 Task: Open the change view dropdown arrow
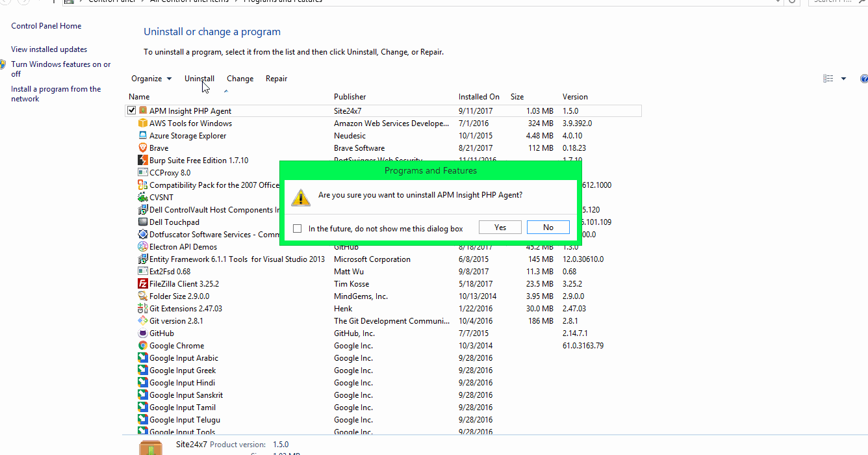click(x=843, y=78)
